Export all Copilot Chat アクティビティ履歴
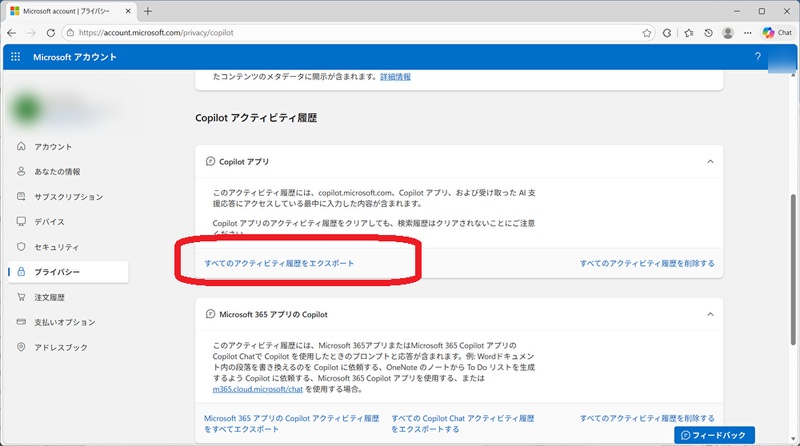Screen dimensions: 800x446 (x=463, y=424)
